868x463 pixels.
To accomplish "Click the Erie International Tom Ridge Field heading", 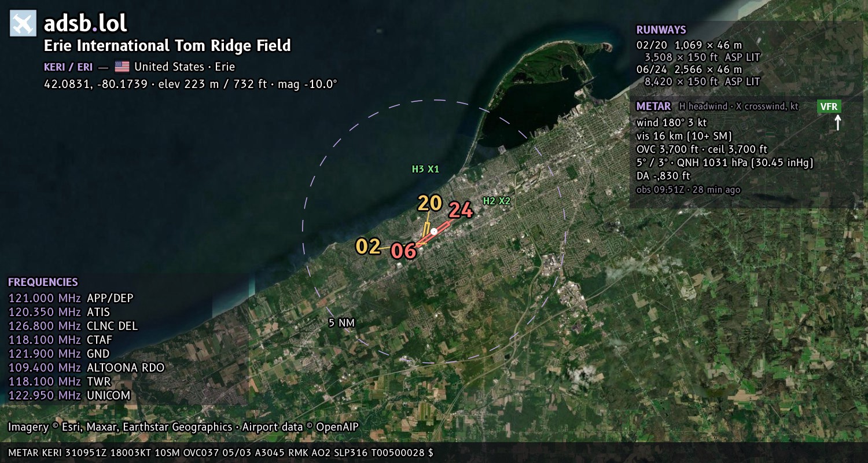I will pos(167,46).
